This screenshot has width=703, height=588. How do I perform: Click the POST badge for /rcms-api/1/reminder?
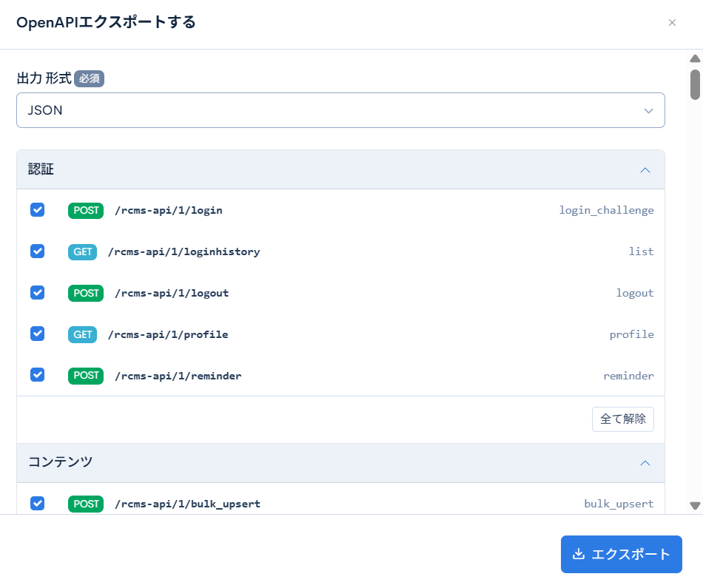pyautogui.click(x=85, y=376)
